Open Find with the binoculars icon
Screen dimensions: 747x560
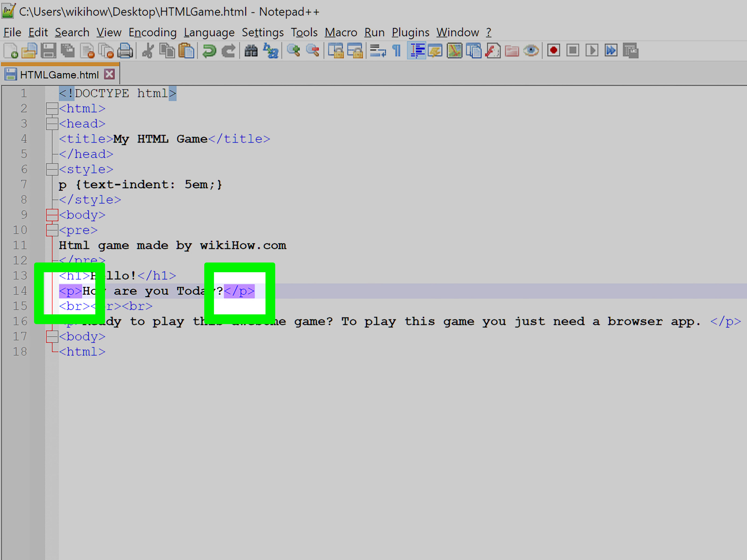(251, 51)
